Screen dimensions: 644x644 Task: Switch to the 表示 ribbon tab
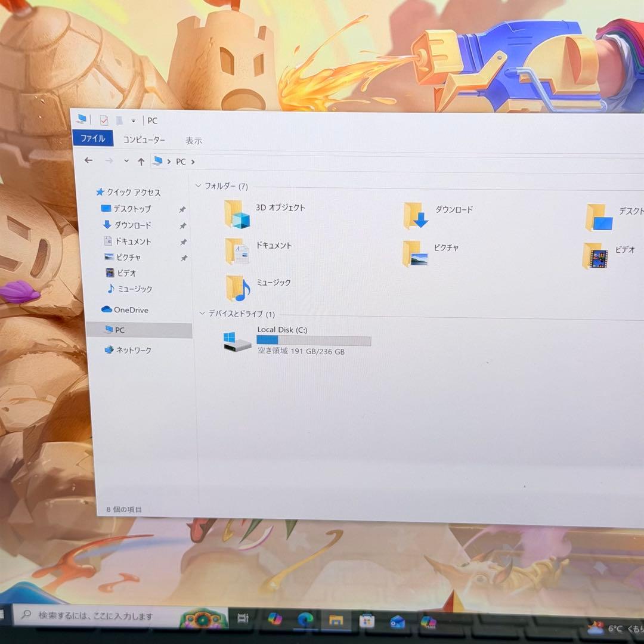point(194,141)
